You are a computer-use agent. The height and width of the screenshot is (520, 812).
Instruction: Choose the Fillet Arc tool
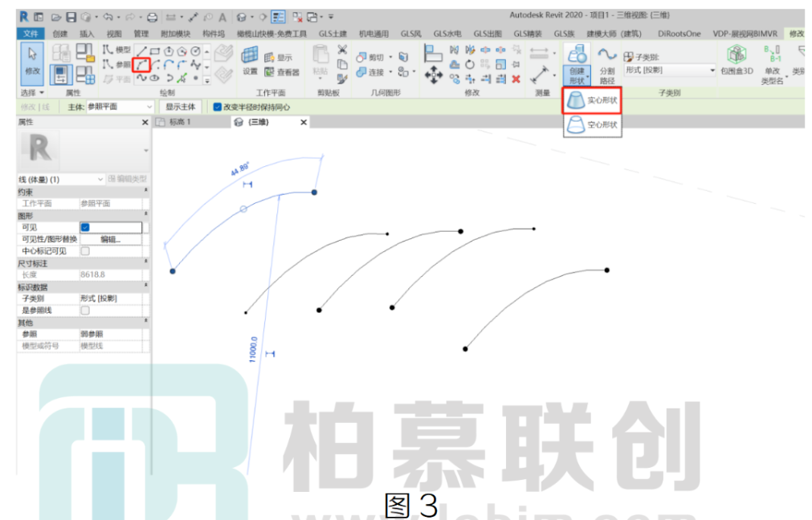tap(182, 65)
